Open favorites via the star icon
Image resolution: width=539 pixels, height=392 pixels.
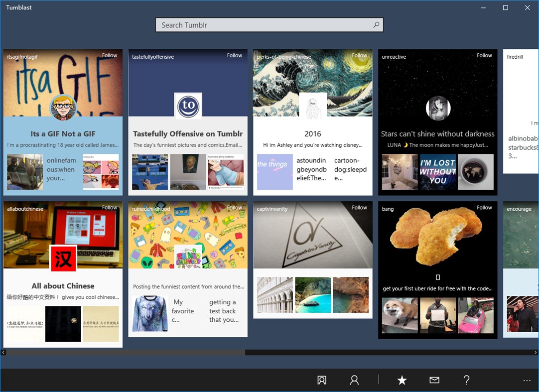[x=402, y=380]
